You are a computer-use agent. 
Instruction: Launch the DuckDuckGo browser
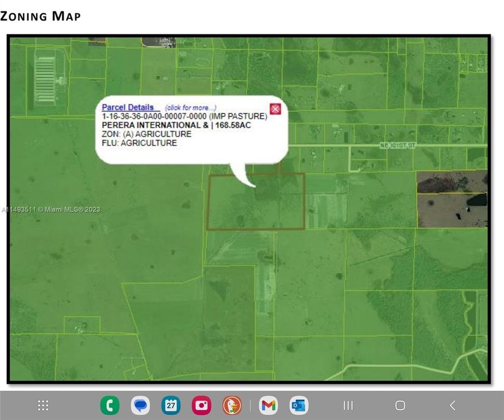pos(231,405)
